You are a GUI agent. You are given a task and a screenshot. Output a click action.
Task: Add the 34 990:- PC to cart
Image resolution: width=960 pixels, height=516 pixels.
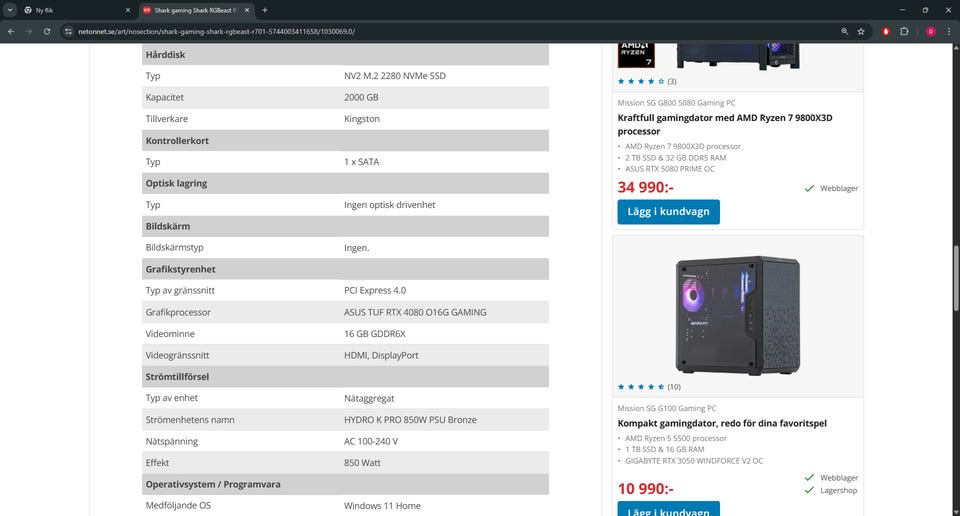pos(668,212)
